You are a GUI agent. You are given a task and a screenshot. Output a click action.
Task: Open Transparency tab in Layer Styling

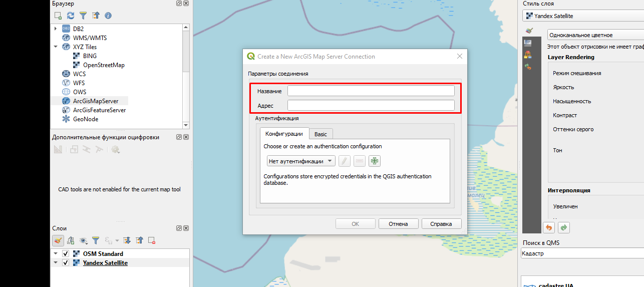[528, 43]
